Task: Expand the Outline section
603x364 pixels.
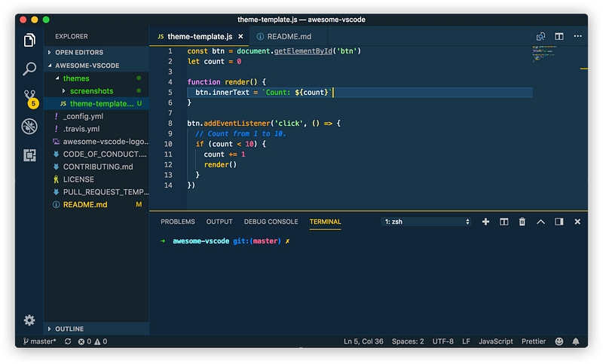Action: tap(69, 329)
